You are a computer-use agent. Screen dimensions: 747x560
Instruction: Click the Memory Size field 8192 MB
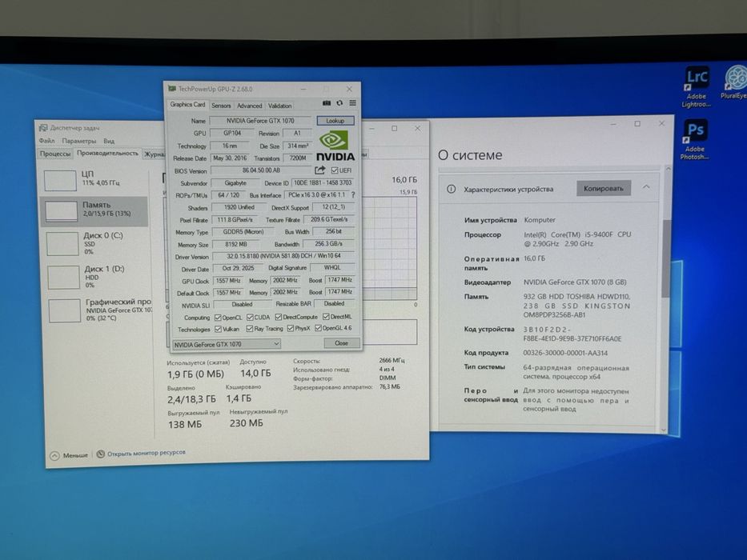click(236, 244)
